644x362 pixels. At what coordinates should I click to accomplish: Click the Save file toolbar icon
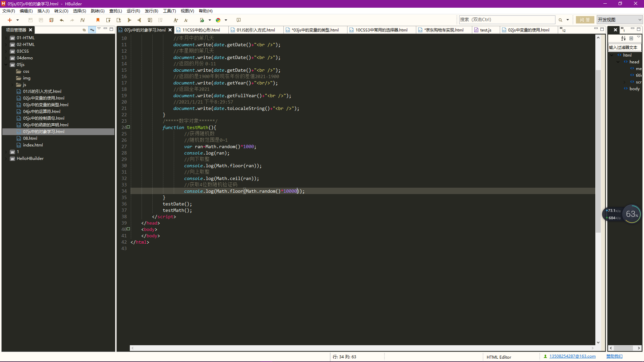click(31, 20)
